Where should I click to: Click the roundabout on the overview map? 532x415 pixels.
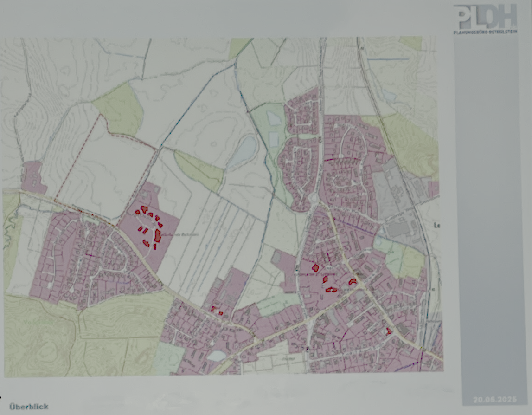[314, 198]
